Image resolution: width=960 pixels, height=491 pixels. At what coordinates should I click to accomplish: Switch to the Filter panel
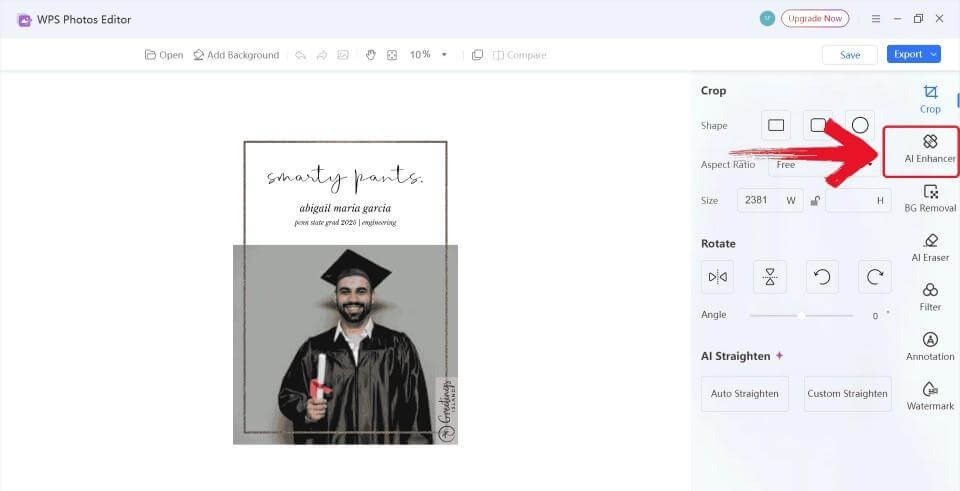tap(930, 297)
